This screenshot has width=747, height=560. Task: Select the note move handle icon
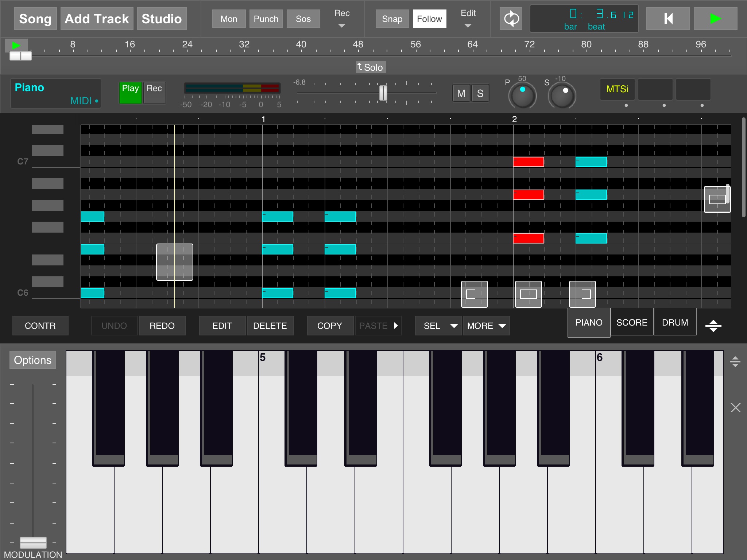pyautogui.click(x=528, y=294)
